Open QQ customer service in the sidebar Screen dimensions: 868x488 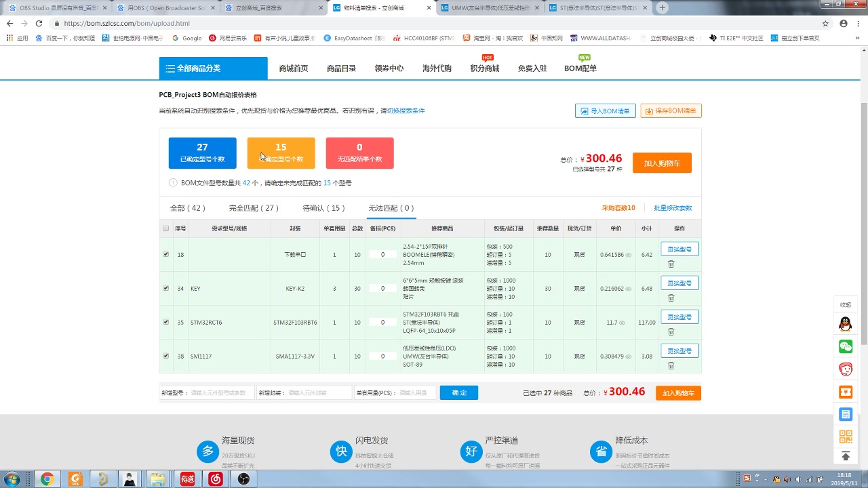[846, 324]
